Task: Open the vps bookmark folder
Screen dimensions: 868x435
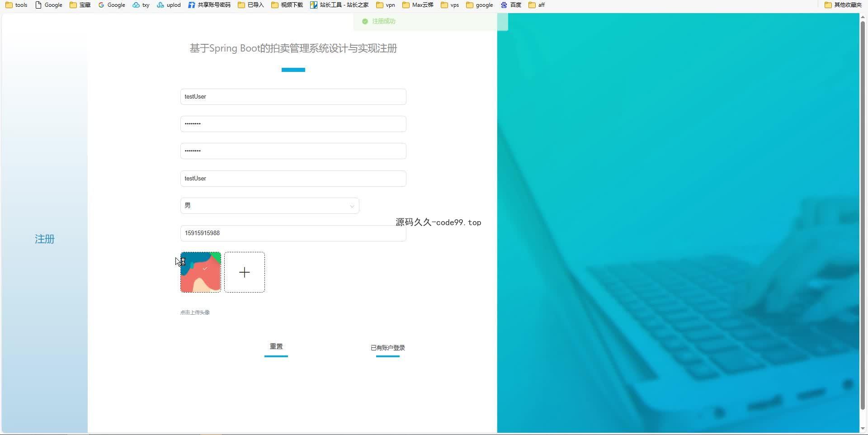Action: [x=450, y=5]
